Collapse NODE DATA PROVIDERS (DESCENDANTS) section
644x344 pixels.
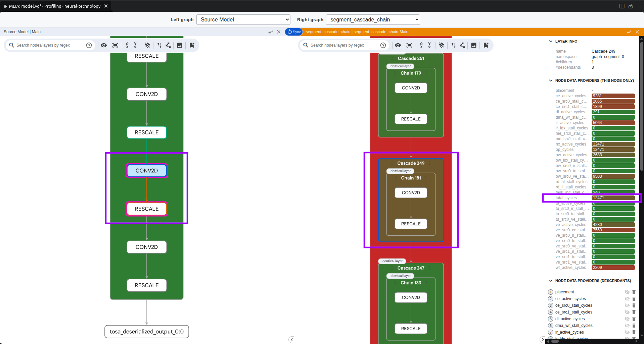pos(551,281)
